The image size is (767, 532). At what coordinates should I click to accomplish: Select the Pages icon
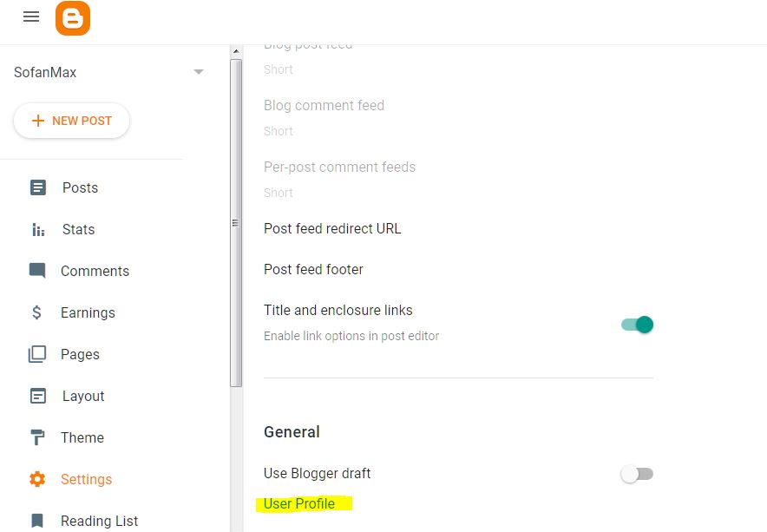point(37,354)
